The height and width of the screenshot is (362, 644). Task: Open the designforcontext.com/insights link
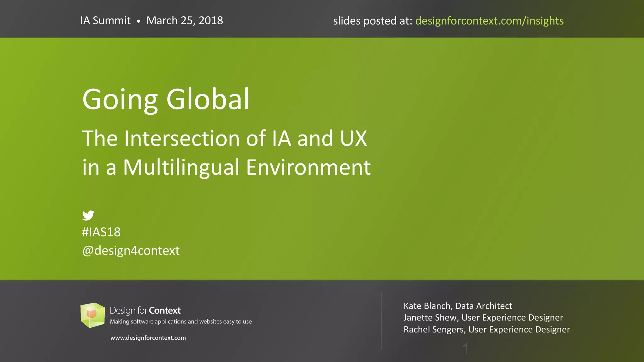click(x=489, y=21)
